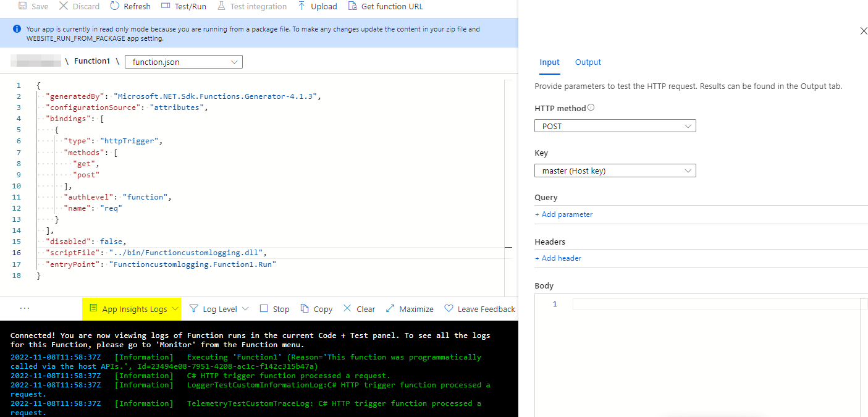Open the ellipsis menu in log toolbar
This screenshot has height=417, width=868.
[25, 308]
